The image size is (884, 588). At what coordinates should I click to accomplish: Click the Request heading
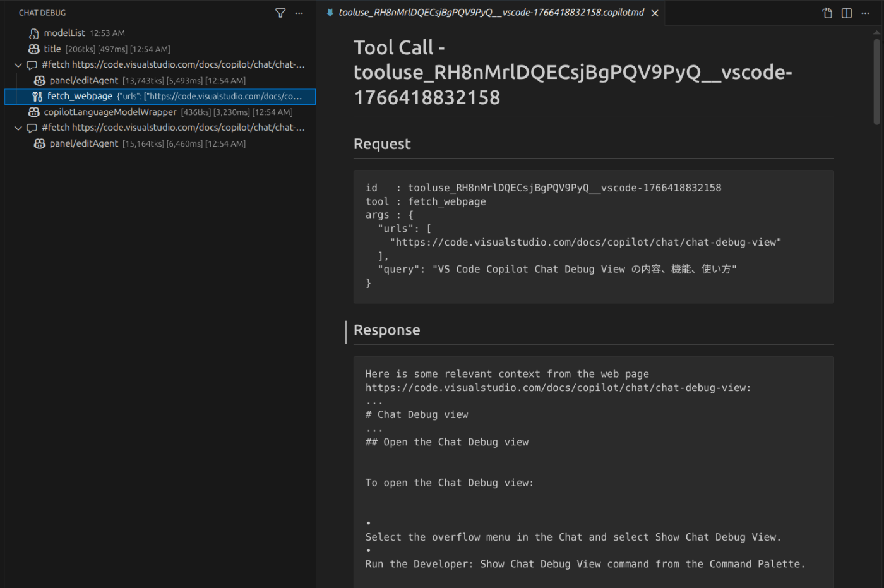[382, 144]
